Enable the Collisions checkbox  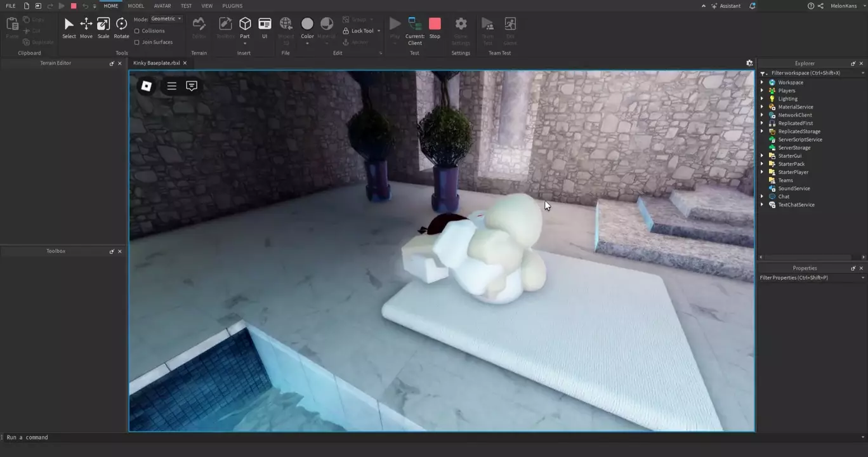click(x=137, y=31)
